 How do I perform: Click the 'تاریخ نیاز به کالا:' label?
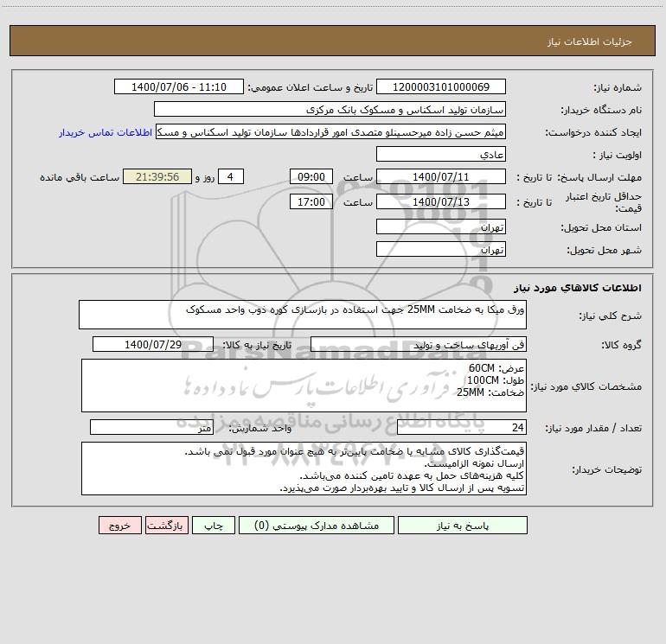tap(257, 345)
